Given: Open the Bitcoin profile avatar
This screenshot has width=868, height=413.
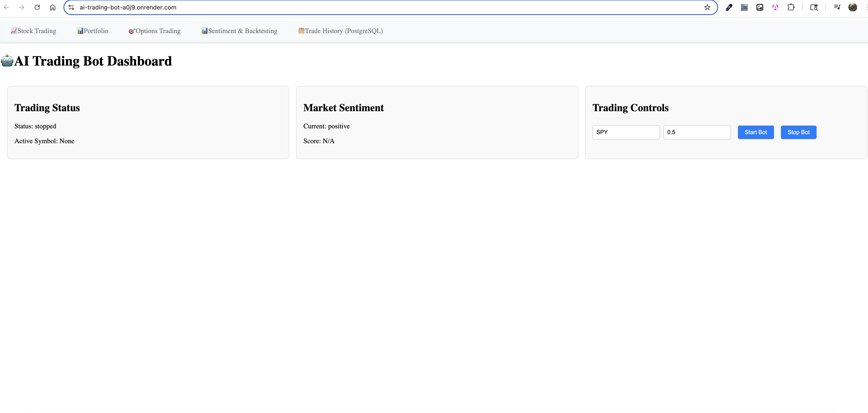Looking at the screenshot, I should [853, 7].
